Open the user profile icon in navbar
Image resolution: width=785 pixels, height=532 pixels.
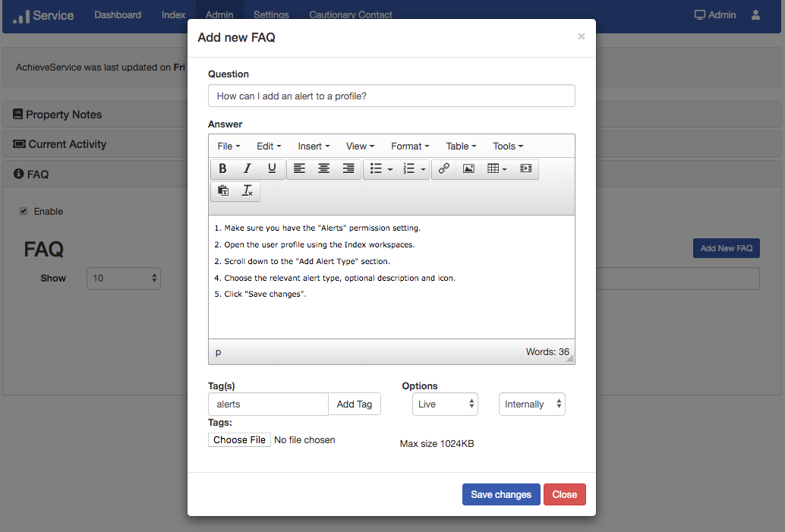(x=755, y=15)
